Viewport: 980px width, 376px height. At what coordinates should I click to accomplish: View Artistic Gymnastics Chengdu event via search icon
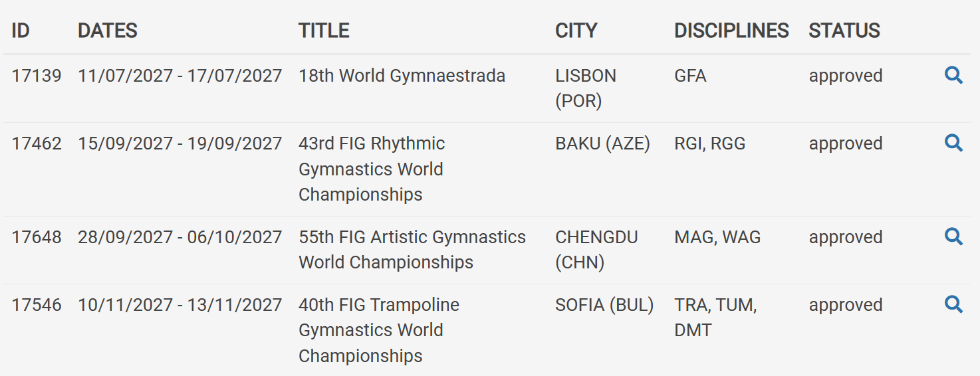coord(953,237)
